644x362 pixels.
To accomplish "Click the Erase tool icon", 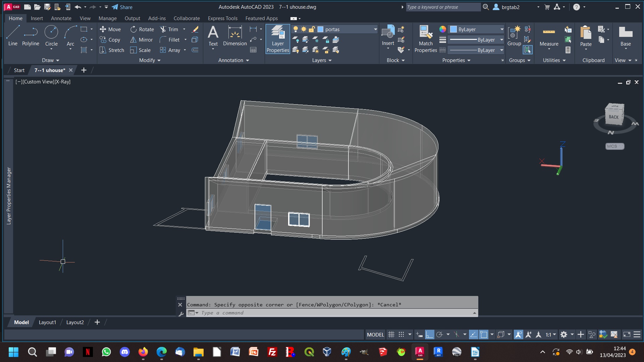I will (x=195, y=29).
